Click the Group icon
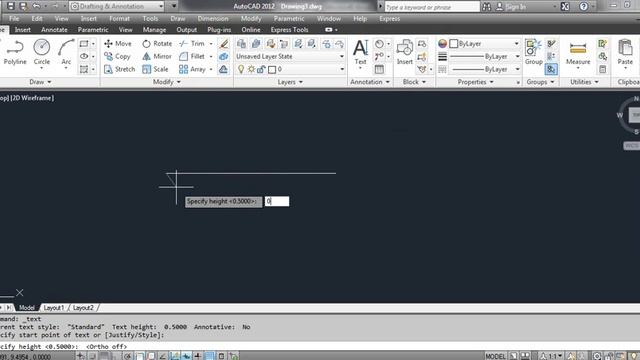 point(533,52)
